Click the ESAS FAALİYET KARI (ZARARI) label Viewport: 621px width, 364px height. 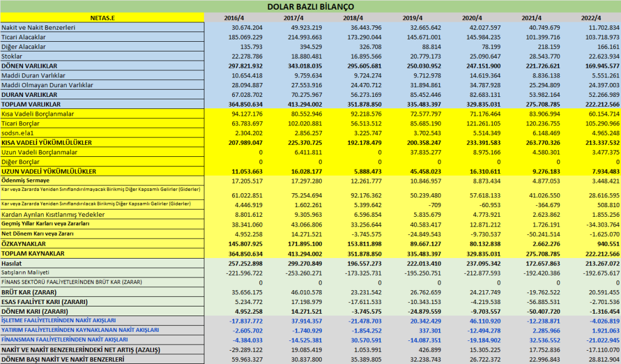pos(44,302)
